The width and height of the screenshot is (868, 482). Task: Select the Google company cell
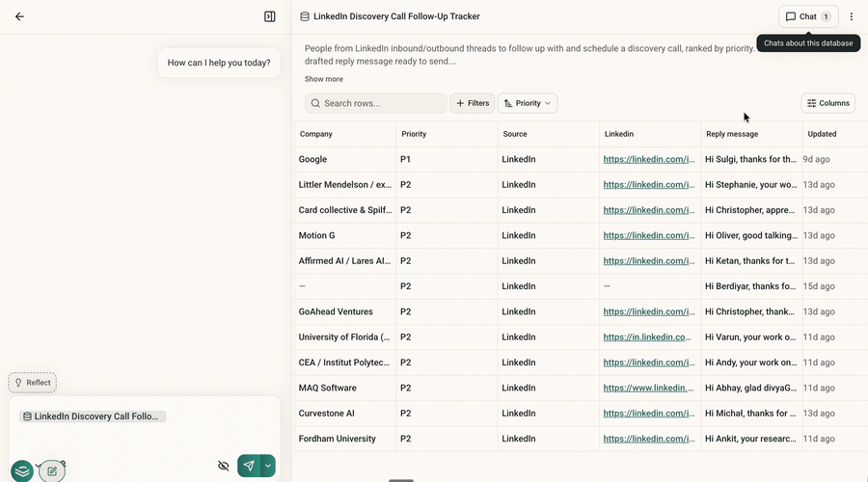click(345, 159)
